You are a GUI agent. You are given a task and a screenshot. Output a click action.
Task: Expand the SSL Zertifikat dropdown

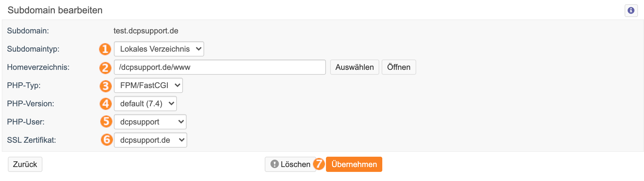coord(151,140)
